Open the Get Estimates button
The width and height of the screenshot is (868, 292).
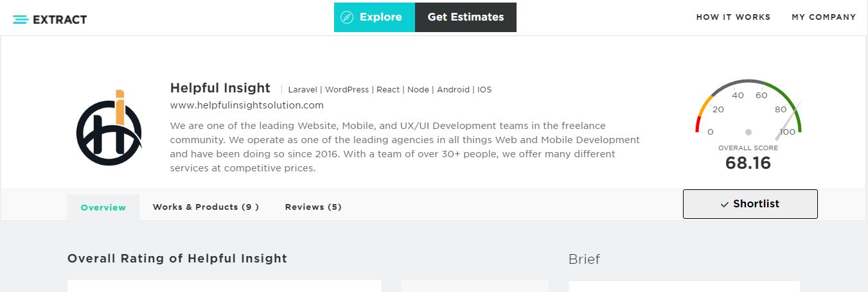(466, 17)
